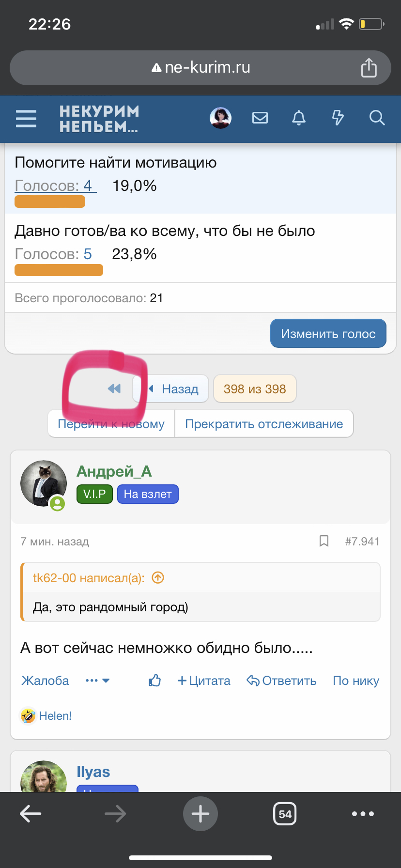This screenshot has width=401, height=868.
Task: Tap the browser share icon
Action: (x=369, y=68)
